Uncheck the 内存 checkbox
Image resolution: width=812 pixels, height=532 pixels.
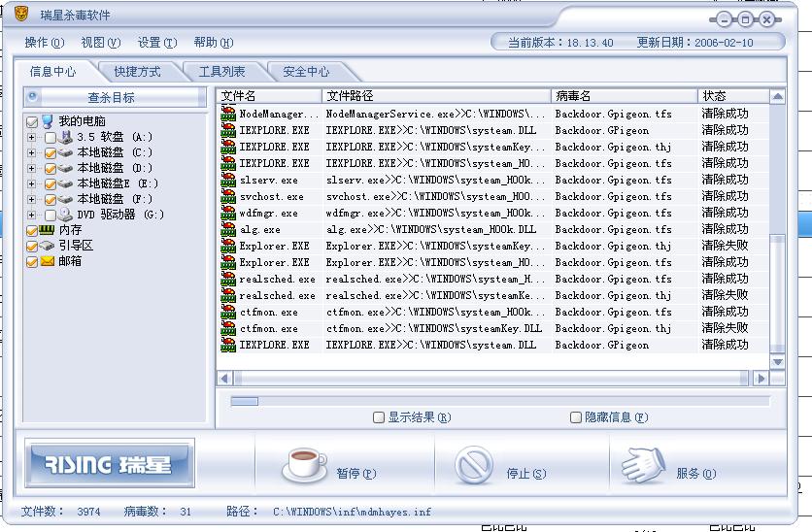click(x=32, y=231)
